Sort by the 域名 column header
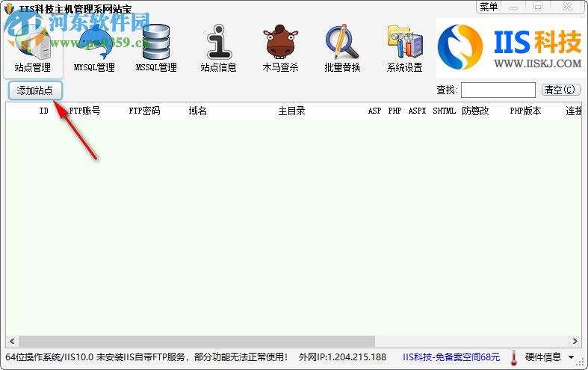Viewport: 588px width, 370px height. pos(198,111)
